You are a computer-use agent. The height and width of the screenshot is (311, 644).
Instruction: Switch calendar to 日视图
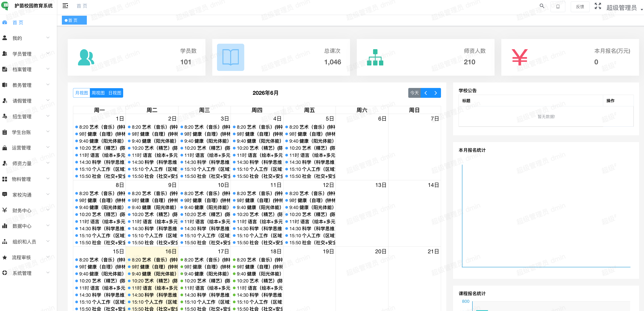pos(115,93)
